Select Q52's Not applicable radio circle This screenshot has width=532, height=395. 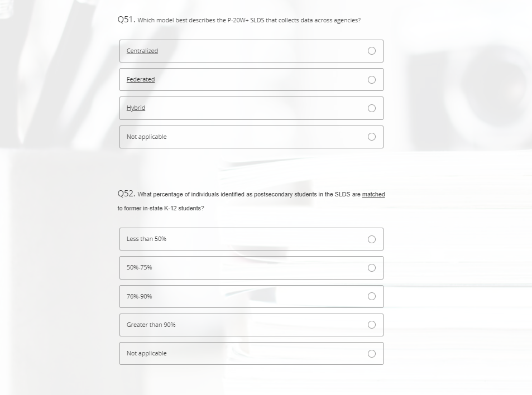(372, 354)
